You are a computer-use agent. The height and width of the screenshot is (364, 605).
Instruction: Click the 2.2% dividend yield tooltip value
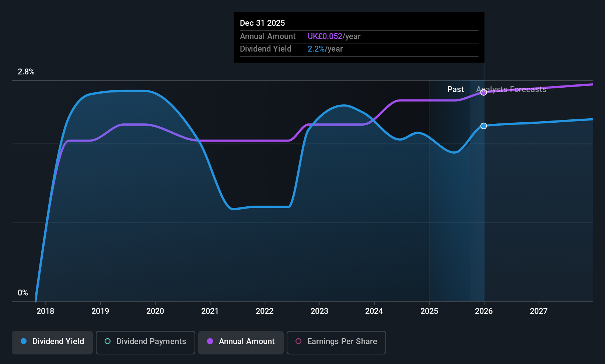tap(316, 49)
